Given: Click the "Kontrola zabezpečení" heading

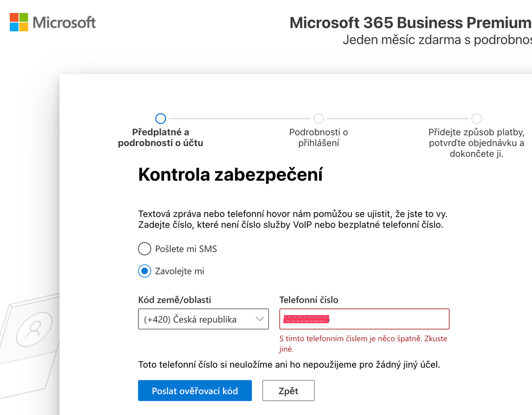Looking at the screenshot, I should point(230,175).
